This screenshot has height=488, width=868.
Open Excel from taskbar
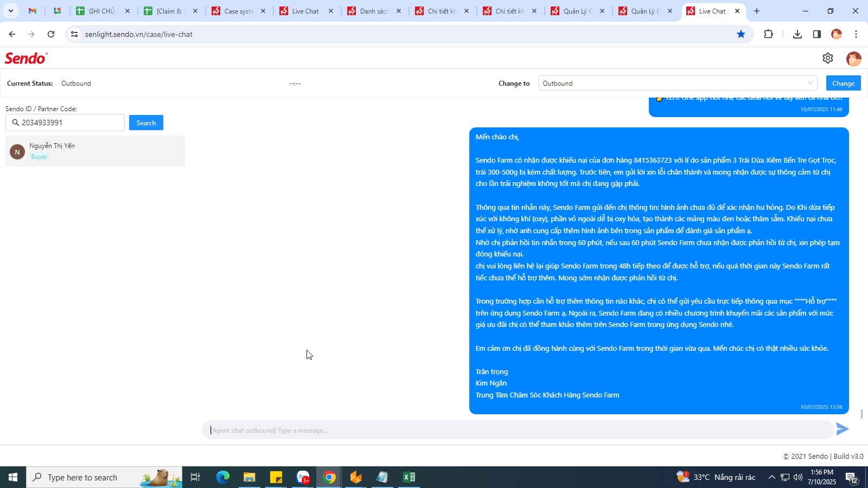[409, 477]
